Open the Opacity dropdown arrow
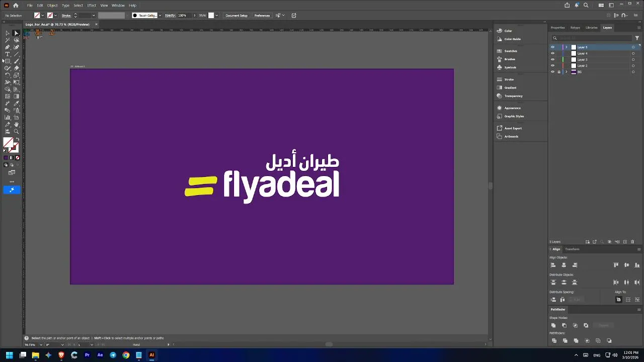644x362 pixels. pyautogui.click(x=195, y=16)
